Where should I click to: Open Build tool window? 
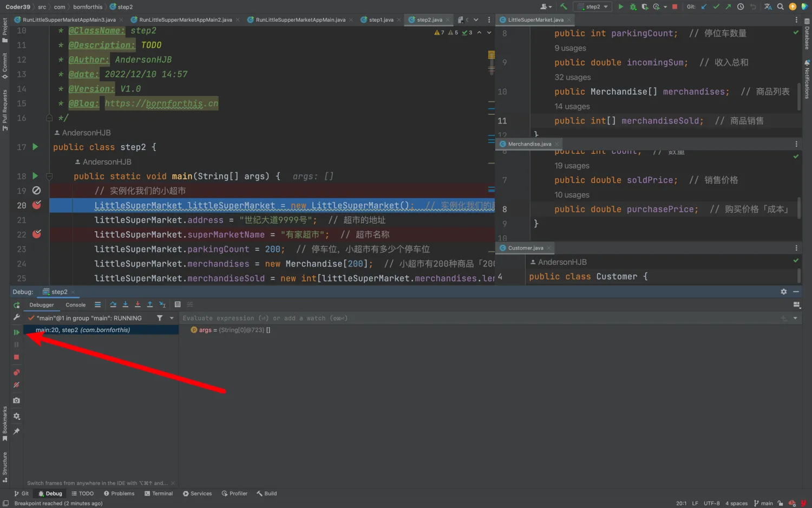tap(267, 493)
